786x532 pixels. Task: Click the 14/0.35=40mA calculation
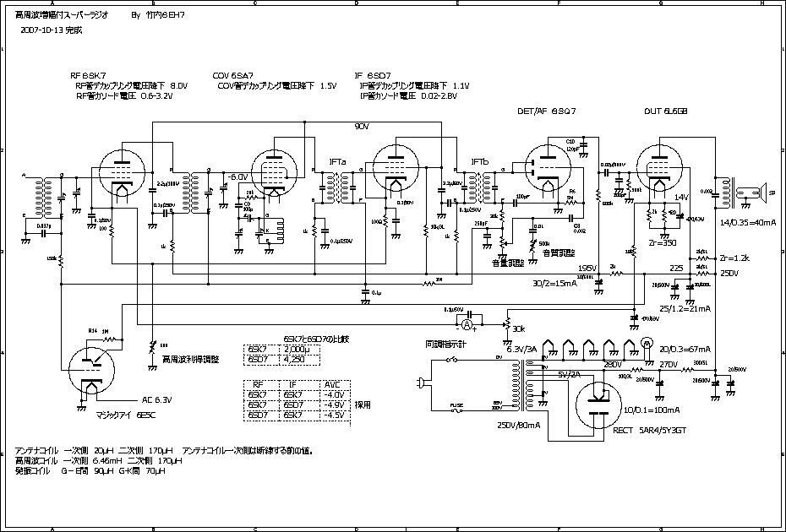[x=748, y=222]
